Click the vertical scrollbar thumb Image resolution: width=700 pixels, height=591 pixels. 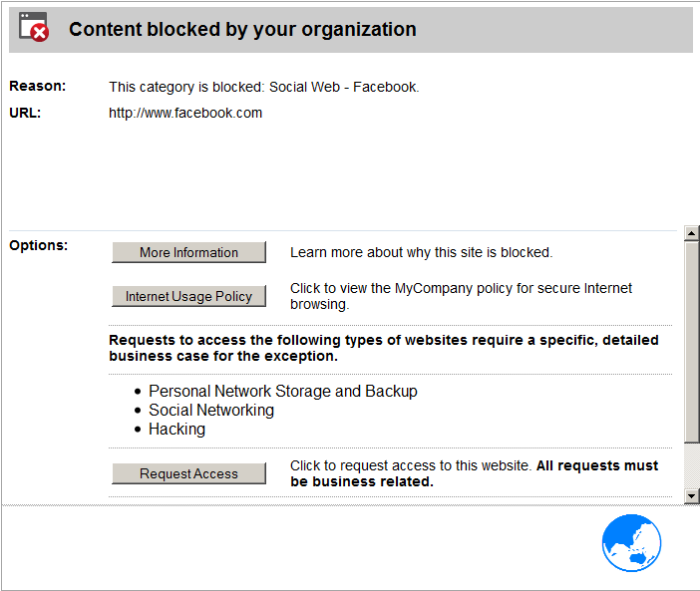click(x=691, y=342)
